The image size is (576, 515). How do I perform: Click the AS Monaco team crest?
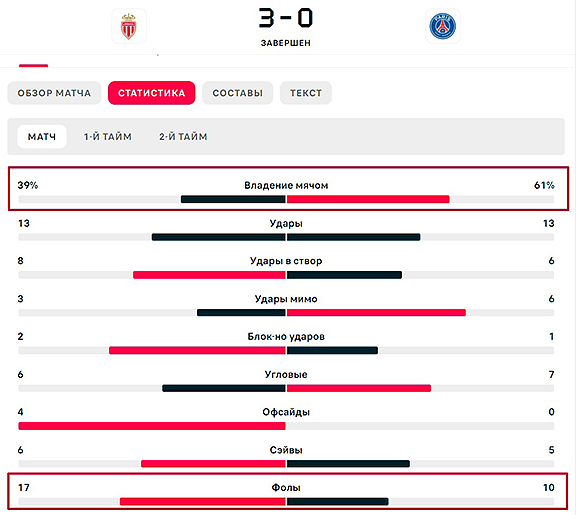pyautogui.click(x=129, y=26)
